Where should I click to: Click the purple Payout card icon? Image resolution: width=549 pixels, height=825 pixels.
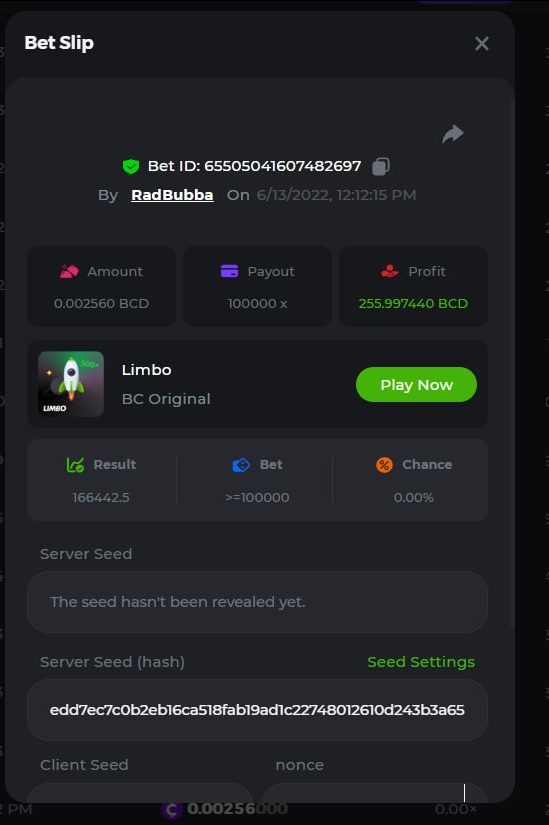click(x=229, y=271)
